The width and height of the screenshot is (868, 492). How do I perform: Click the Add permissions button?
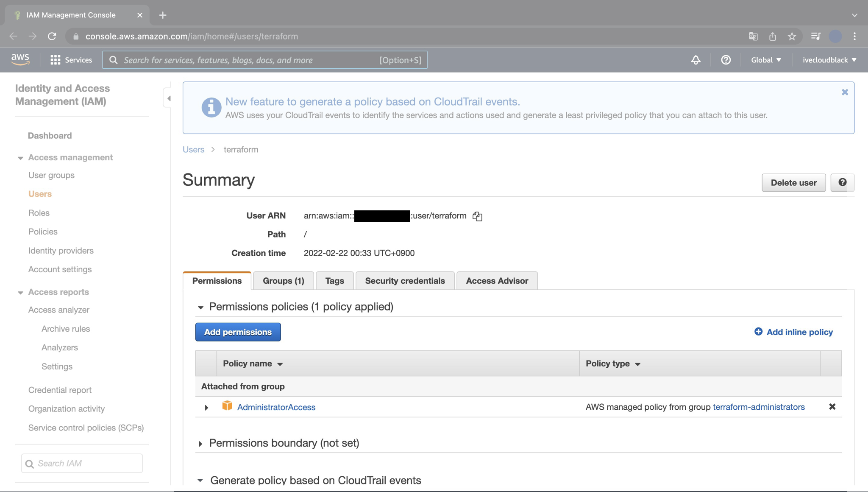tap(238, 332)
